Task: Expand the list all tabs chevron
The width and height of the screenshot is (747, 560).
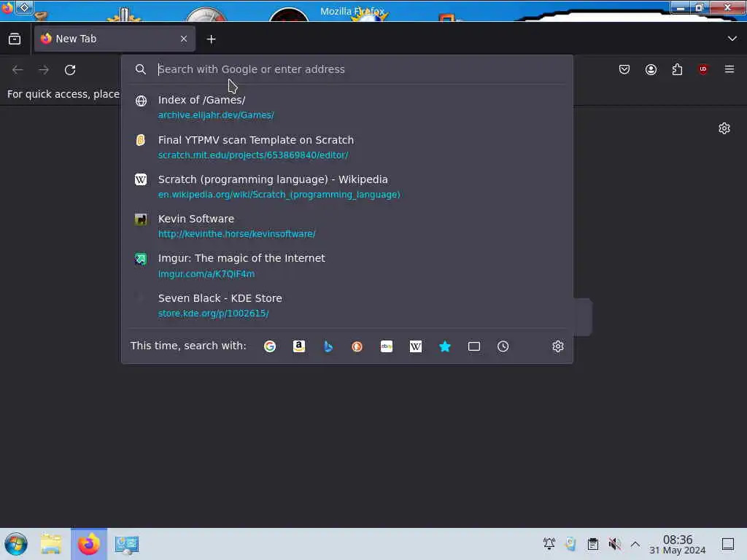Action: [x=732, y=39]
